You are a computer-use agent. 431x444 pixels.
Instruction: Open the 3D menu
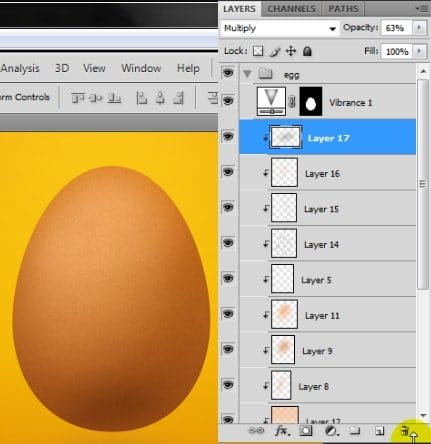pyautogui.click(x=62, y=68)
